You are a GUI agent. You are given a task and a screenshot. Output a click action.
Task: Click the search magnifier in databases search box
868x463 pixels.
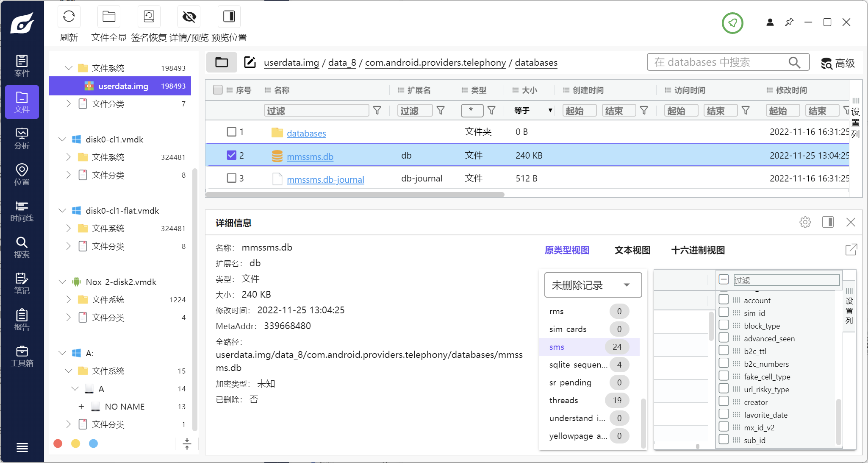pyautogui.click(x=794, y=62)
